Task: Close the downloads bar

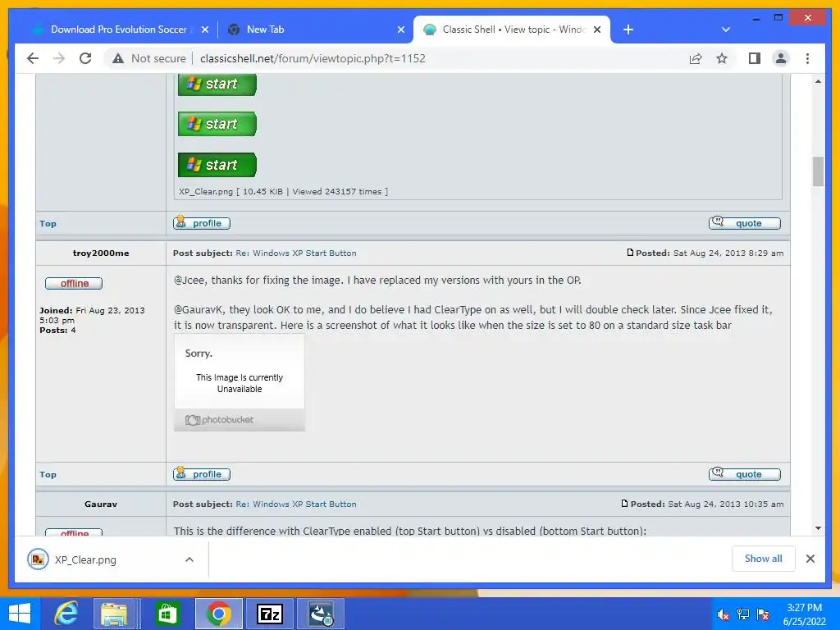Action: tap(810, 559)
